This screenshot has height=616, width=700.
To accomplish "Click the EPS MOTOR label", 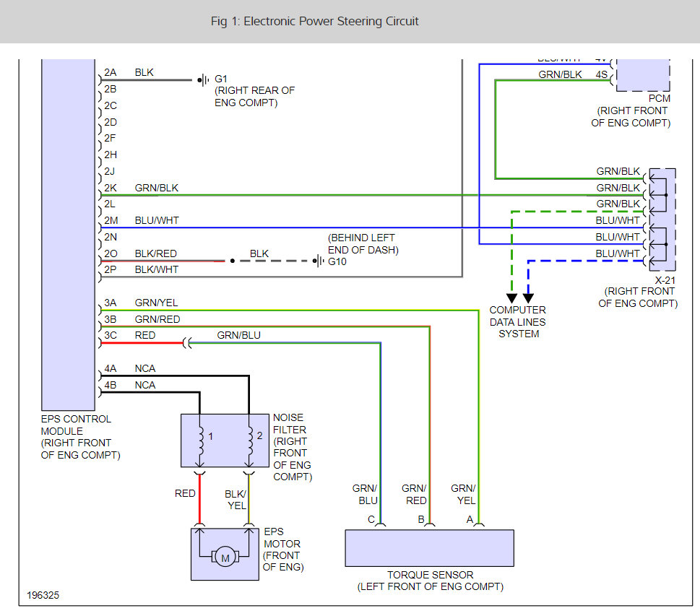I will click(x=282, y=538).
